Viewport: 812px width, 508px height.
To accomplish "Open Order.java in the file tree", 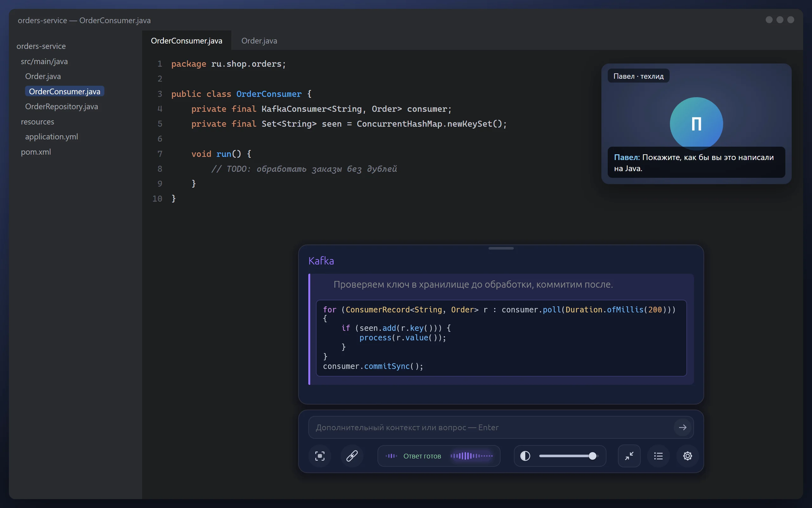I will [x=43, y=76].
